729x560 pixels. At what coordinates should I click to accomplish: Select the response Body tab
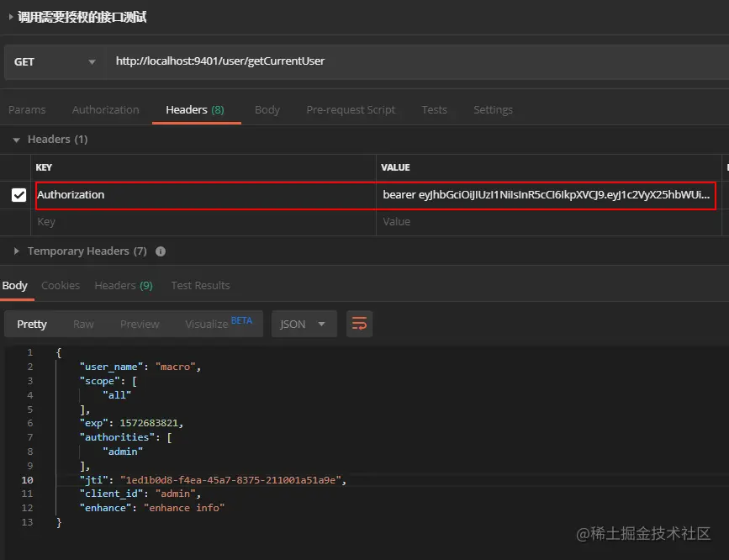tap(15, 286)
